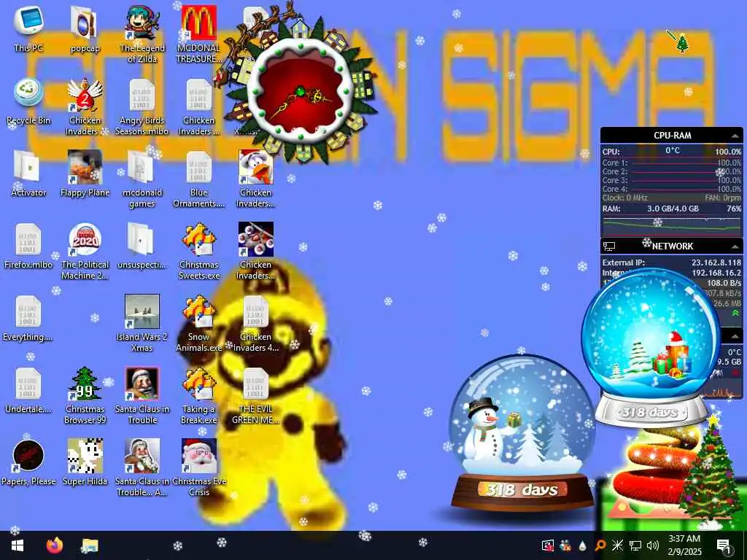This screenshot has width=747, height=560.
Task: Click the CPU-RAM widget header
Action: point(672,135)
